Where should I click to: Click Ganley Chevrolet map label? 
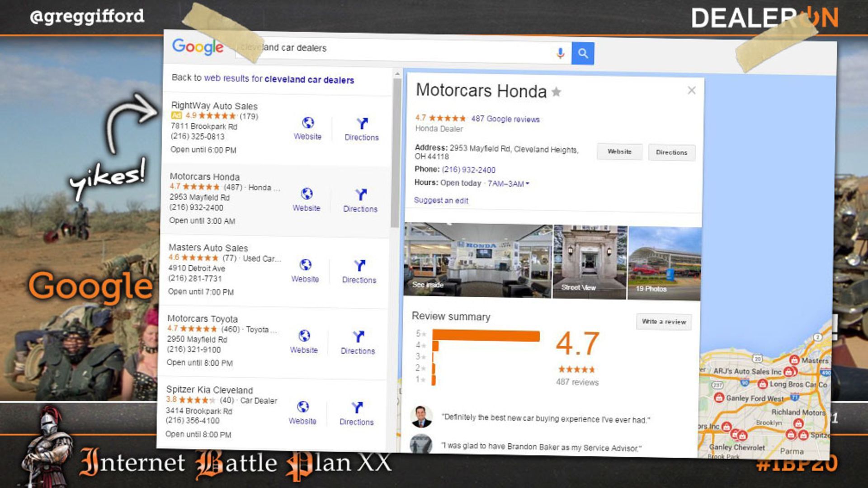[x=737, y=447]
